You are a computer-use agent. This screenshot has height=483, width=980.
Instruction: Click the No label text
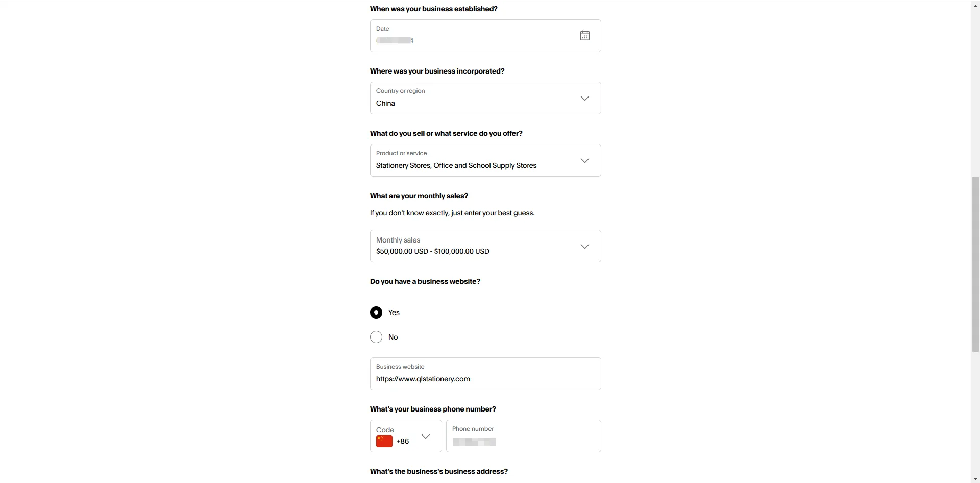[393, 337]
